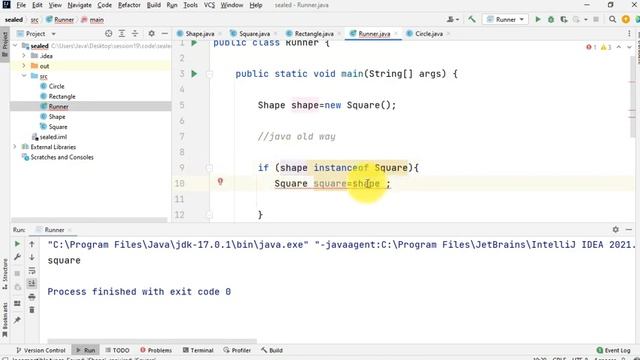The width and height of the screenshot is (640, 360).
Task: Open Terminal tool window
Action: click(x=198, y=350)
